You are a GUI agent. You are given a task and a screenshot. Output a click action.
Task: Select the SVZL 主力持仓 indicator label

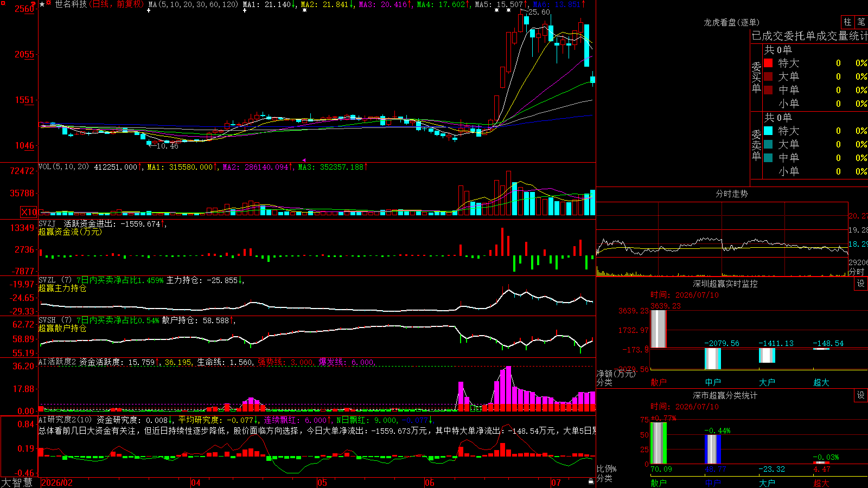142,280
